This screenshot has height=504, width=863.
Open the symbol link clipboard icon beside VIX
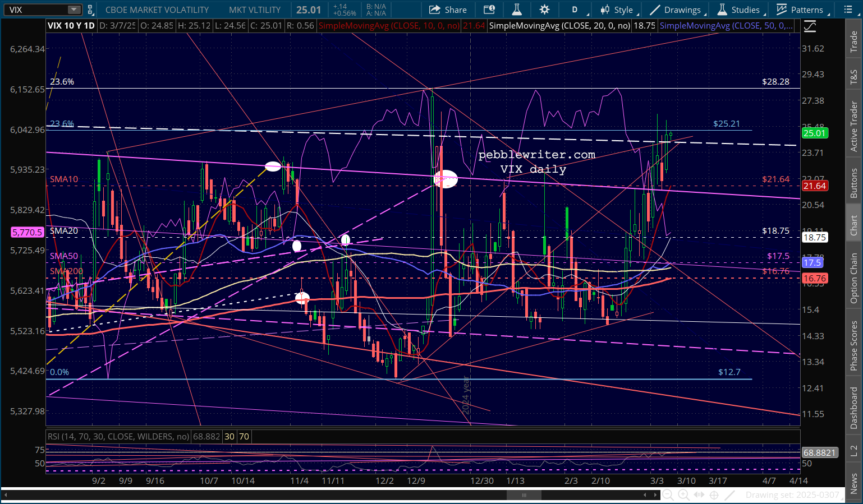90,10
